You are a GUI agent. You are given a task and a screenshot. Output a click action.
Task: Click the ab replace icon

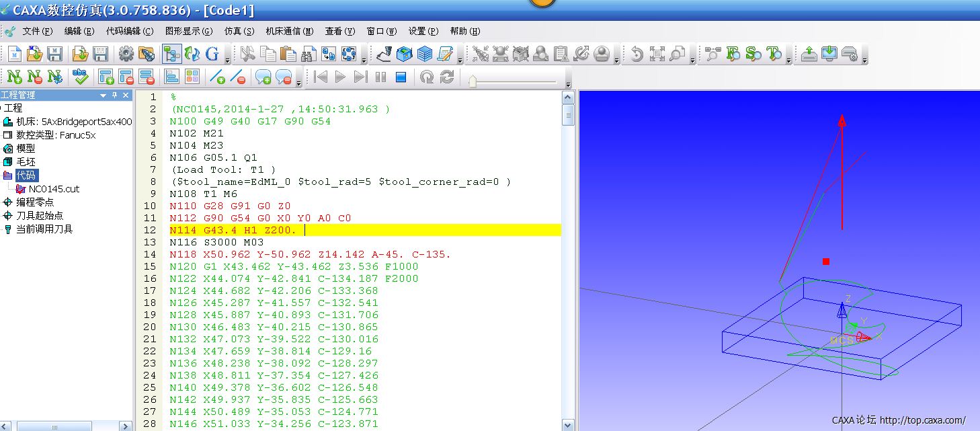point(329,54)
